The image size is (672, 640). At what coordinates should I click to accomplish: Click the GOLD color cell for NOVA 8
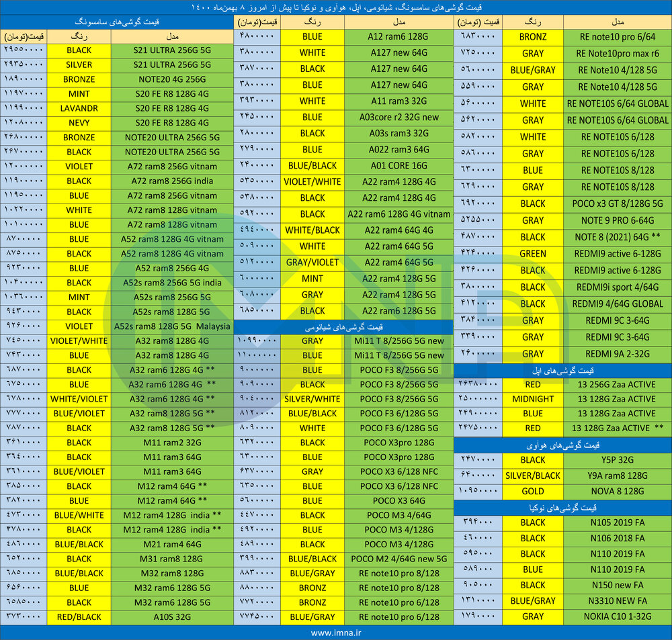tap(532, 491)
